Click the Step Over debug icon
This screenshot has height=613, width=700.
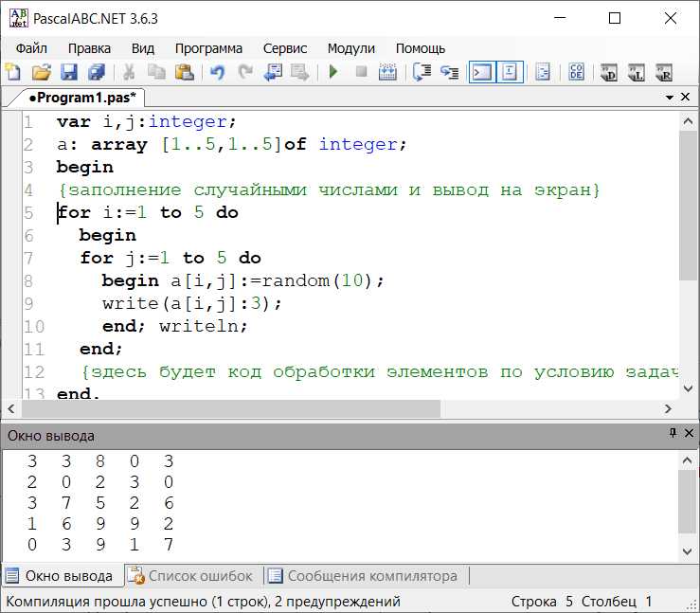(422, 72)
